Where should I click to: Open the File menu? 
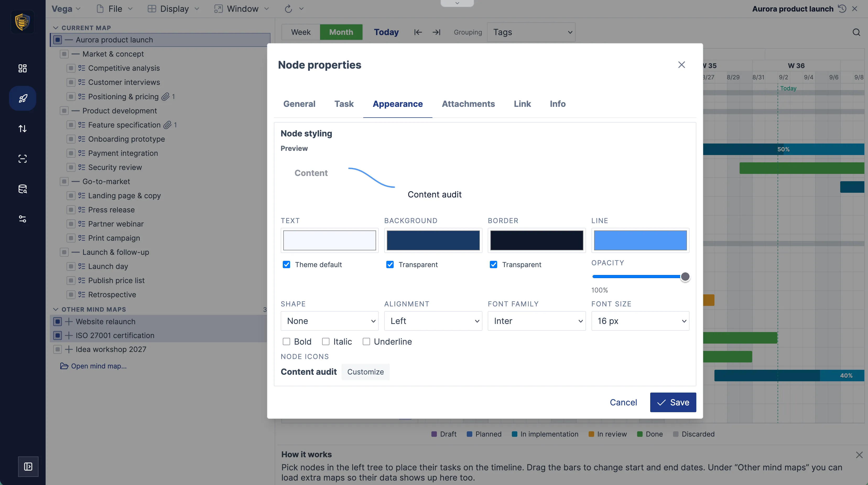[x=115, y=9]
